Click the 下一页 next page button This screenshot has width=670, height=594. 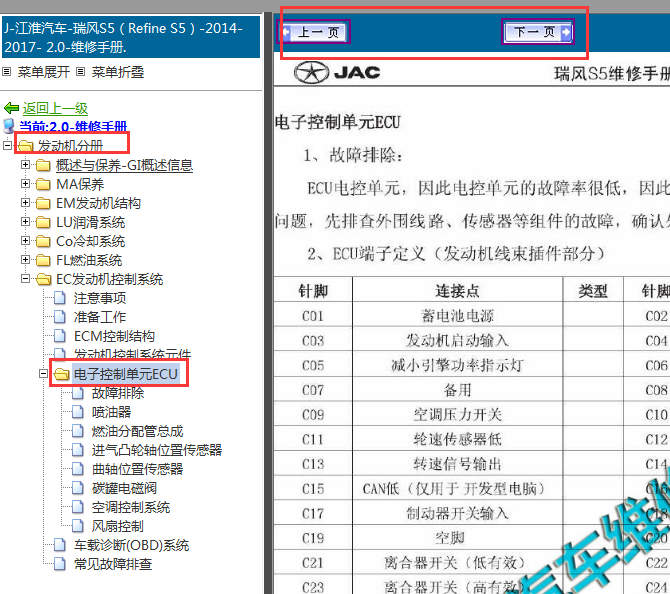(538, 32)
